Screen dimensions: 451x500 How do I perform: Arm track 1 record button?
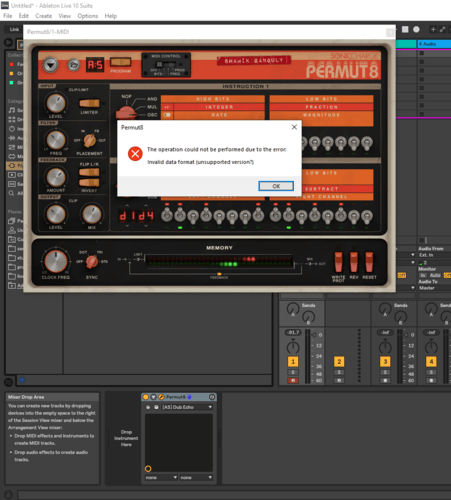(293, 380)
